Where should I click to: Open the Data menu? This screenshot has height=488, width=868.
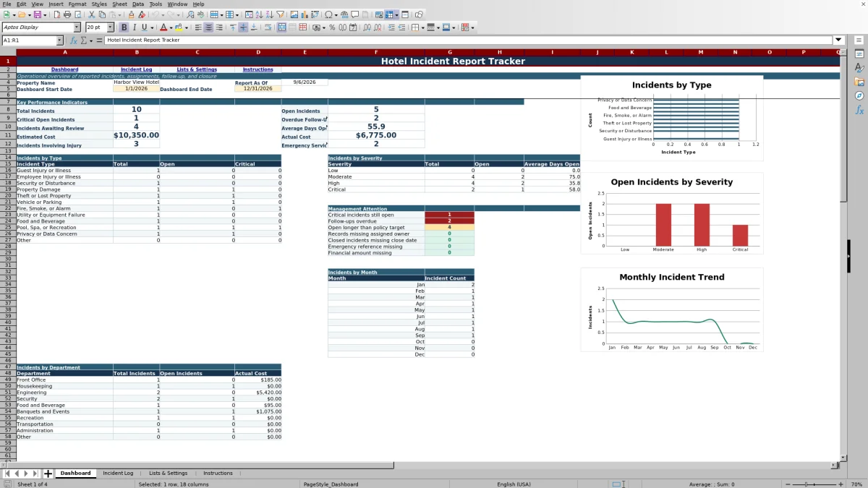137,4
